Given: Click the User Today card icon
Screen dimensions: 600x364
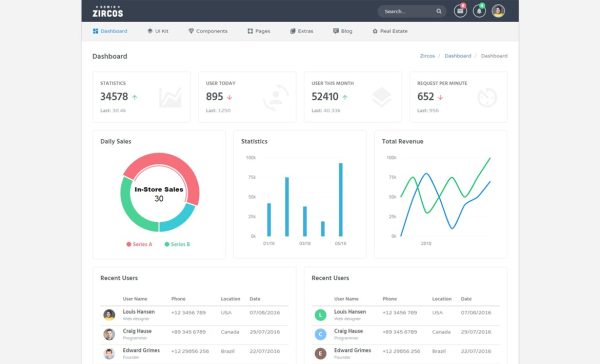Looking at the screenshot, I should click(x=276, y=97).
